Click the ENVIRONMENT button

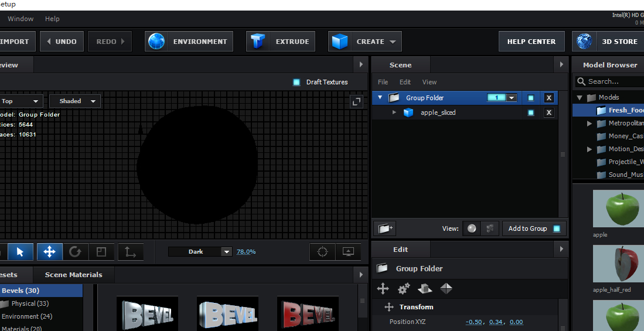pos(189,42)
